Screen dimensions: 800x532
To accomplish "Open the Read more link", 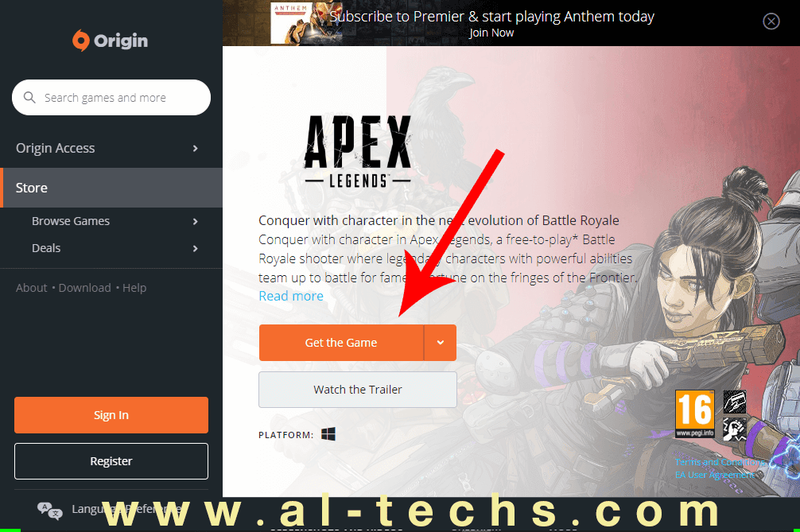I will [x=291, y=296].
